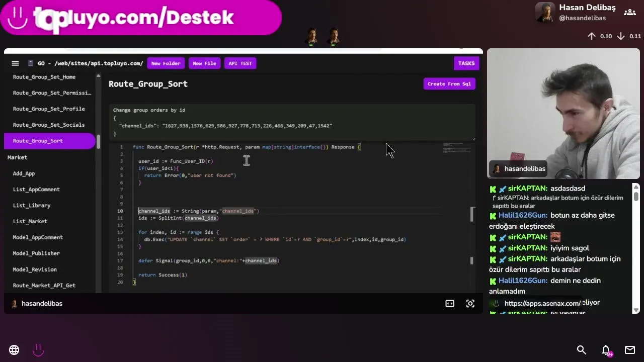Open the globe language icon
The height and width of the screenshot is (362, 644).
(x=14, y=350)
